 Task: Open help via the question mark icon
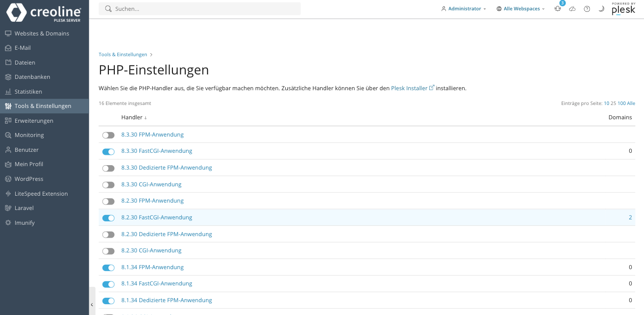pos(586,8)
